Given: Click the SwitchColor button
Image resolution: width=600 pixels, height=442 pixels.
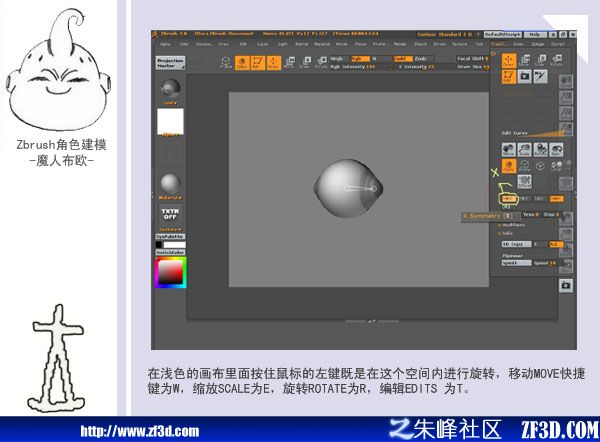Looking at the screenshot, I should [x=170, y=252].
